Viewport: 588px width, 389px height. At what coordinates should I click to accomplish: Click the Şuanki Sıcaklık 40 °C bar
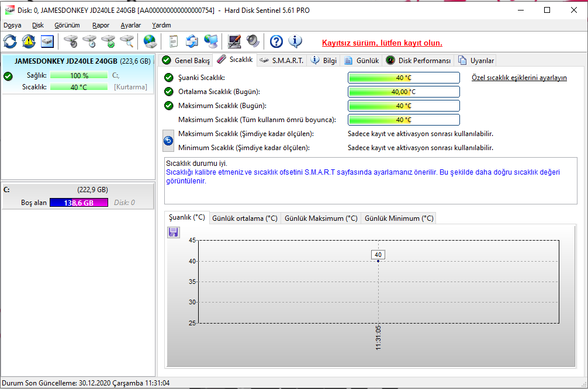pyautogui.click(x=403, y=78)
